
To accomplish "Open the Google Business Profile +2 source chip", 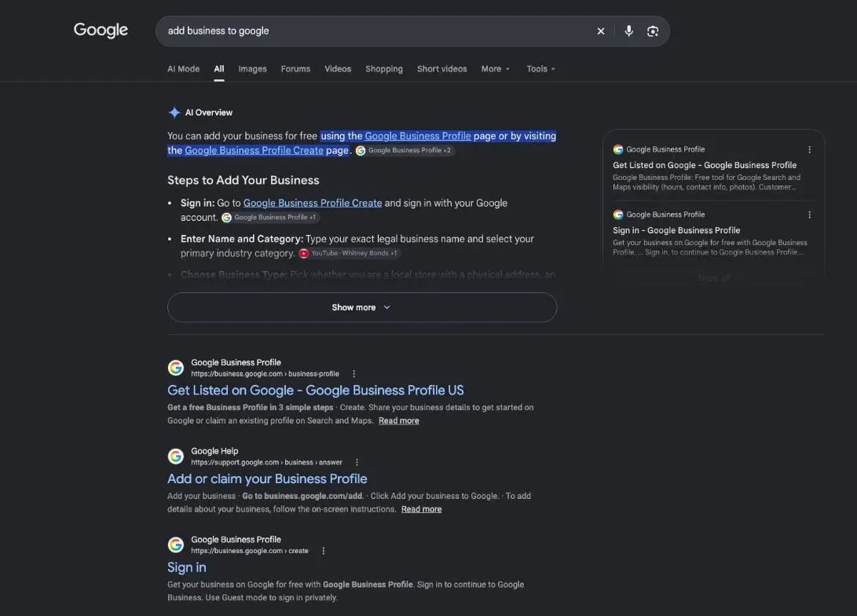I will [x=405, y=150].
